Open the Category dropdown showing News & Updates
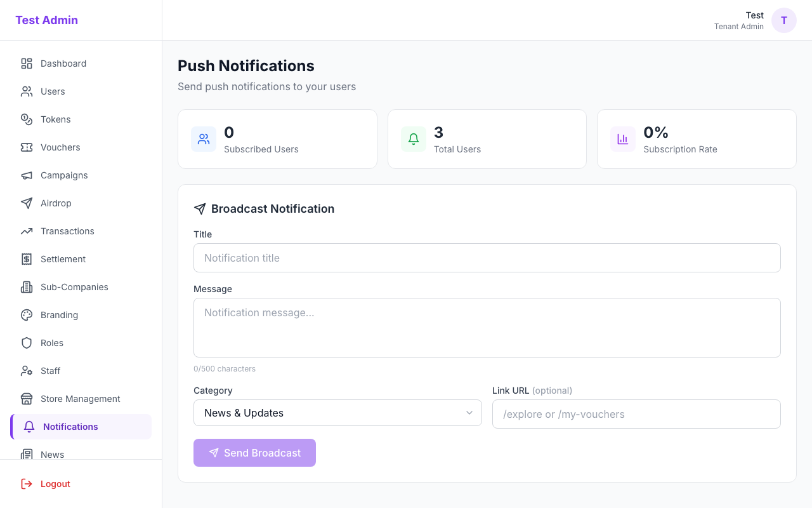This screenshot has width=812, height=508. point(337,413)
